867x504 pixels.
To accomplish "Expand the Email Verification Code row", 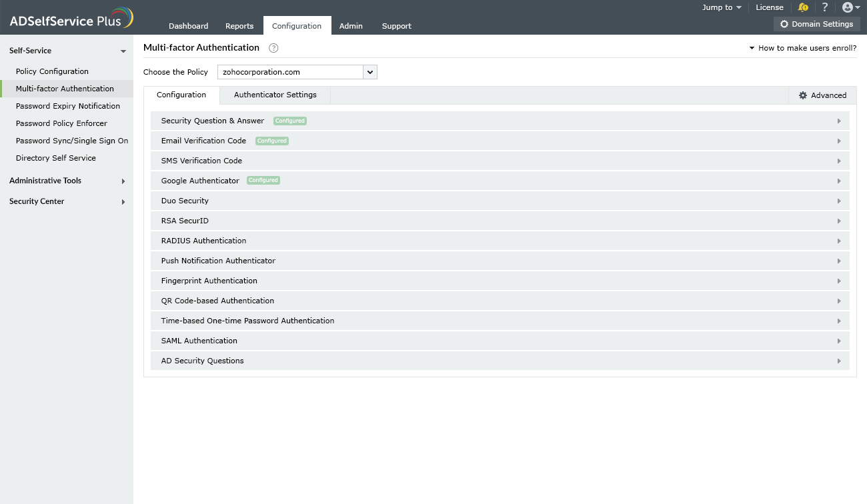I will [500, 141].
